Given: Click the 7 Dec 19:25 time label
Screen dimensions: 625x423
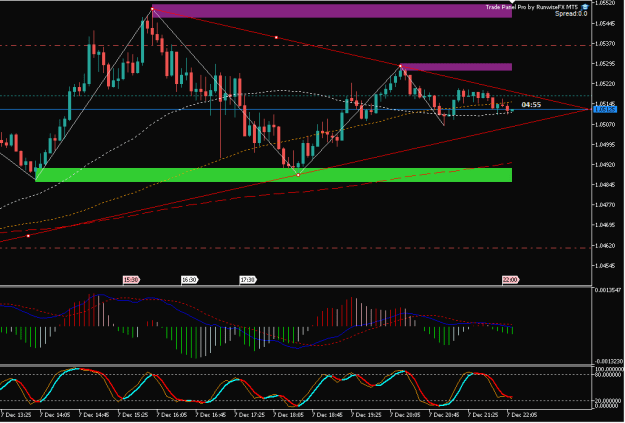Looking at the screenshot, I should [x=366, y=415].
